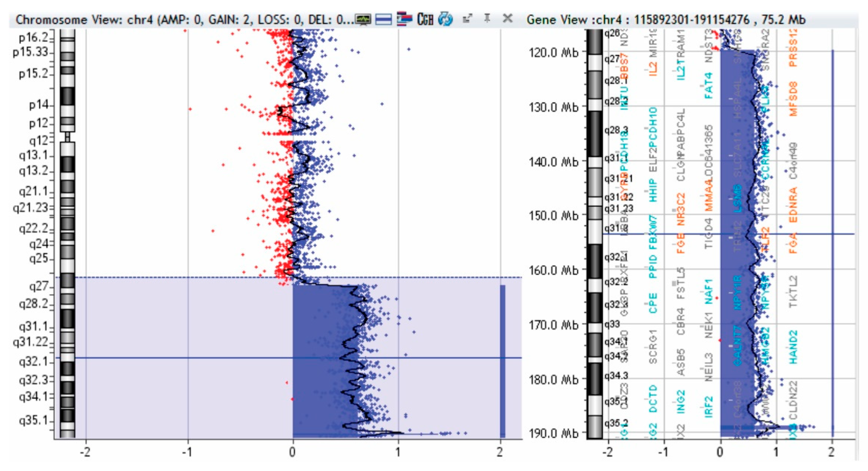Image resolution: width=868 pixels, height=471 pixels.
Task: Click gene NAF1 in Gene View
Action: (x=709, y=291)
